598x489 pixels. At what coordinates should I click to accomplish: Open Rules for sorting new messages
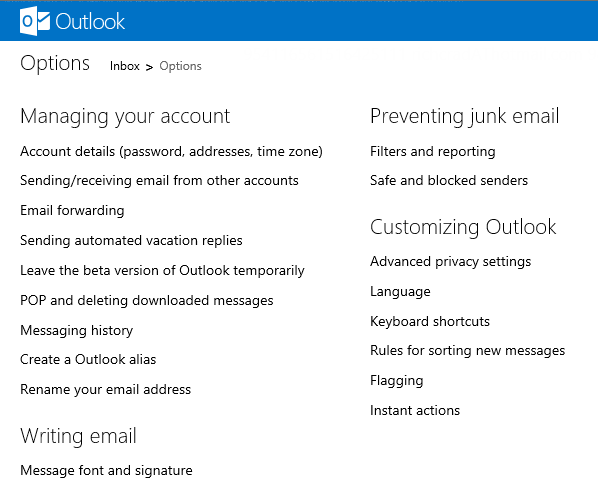coord(468,351)
